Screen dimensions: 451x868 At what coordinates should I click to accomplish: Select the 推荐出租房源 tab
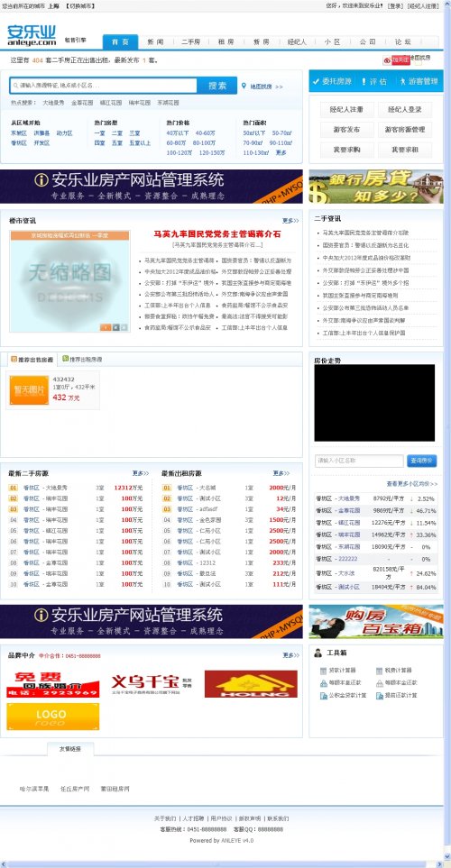click(83, 360)
